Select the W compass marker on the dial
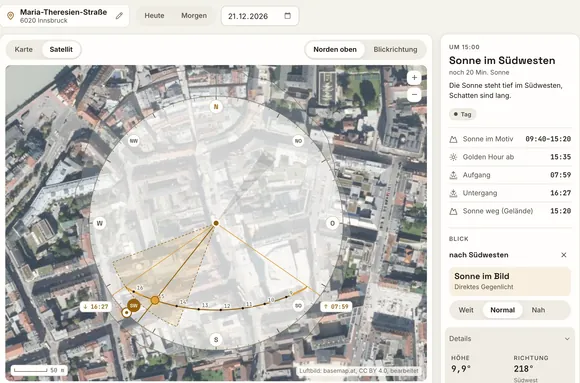580x383 pixels. click(x=100, y=223)
